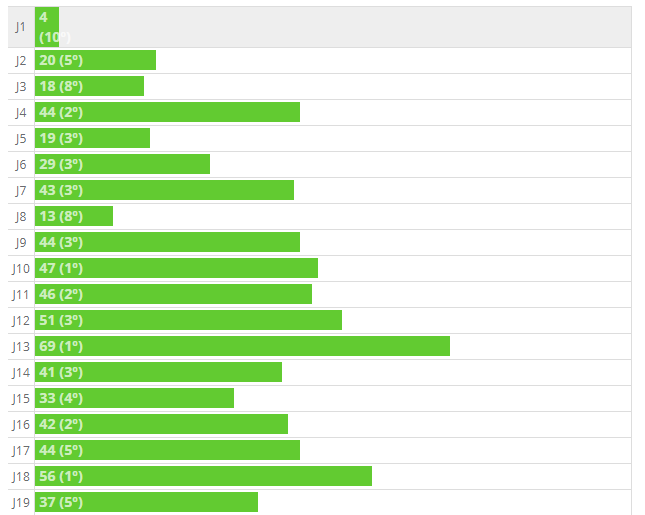The height and width of the screenshot is (515, 645).
Task: Select the J5 bar showing 19 (3º)
Action: pyautogui.click(x=92, y=138)
